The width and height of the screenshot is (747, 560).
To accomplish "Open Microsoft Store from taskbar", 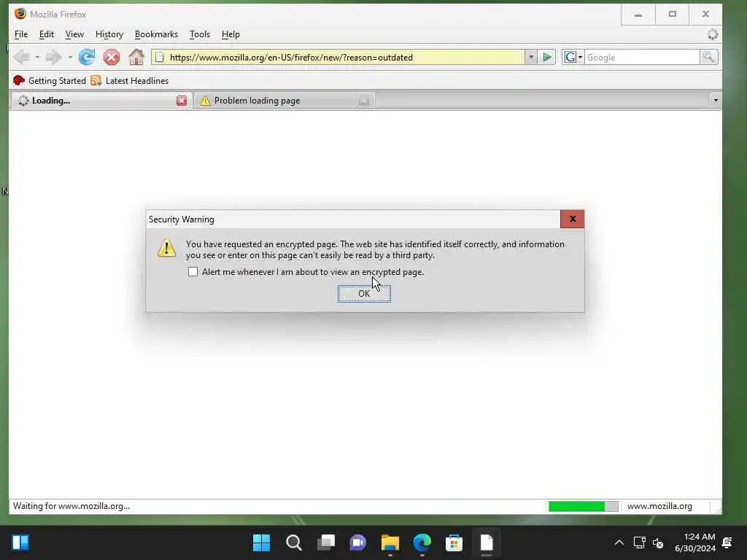I will 454,542.
